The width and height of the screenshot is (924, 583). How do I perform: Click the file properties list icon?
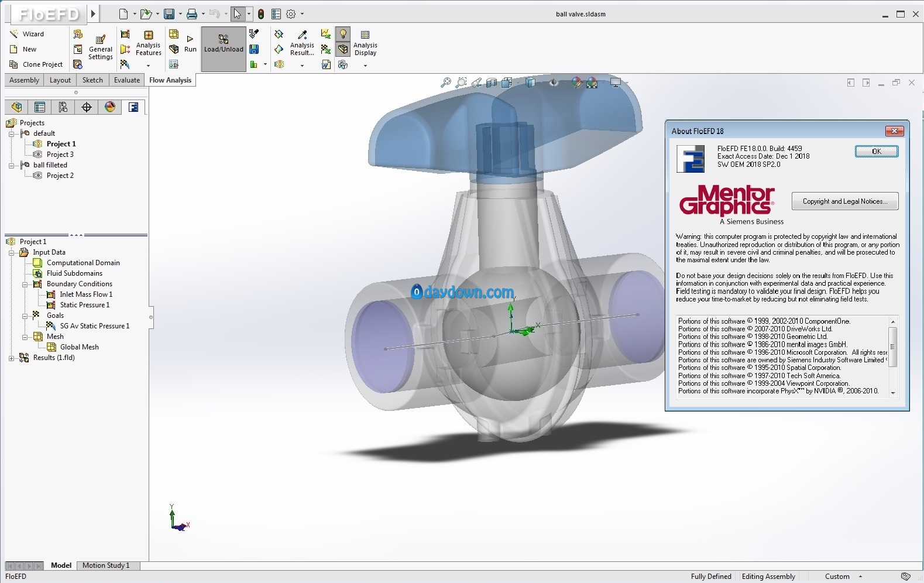(x=276, y=14)
